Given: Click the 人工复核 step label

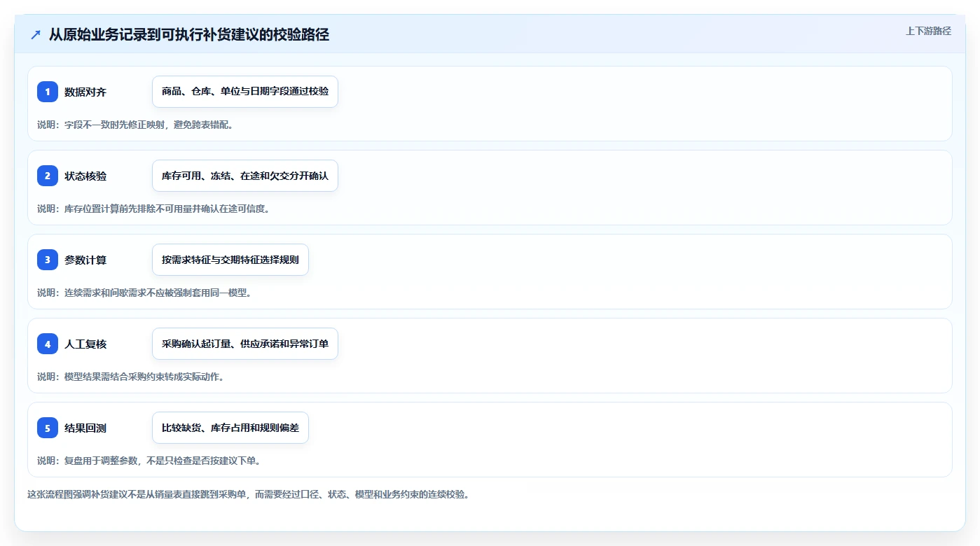Looking at the screenshot, I should 85,344.
